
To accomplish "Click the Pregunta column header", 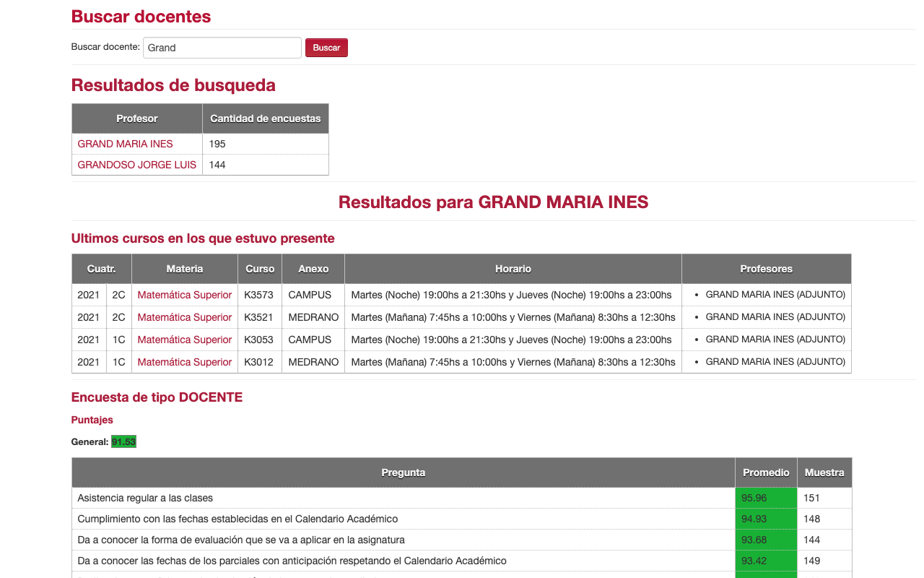I will point(403,473).
